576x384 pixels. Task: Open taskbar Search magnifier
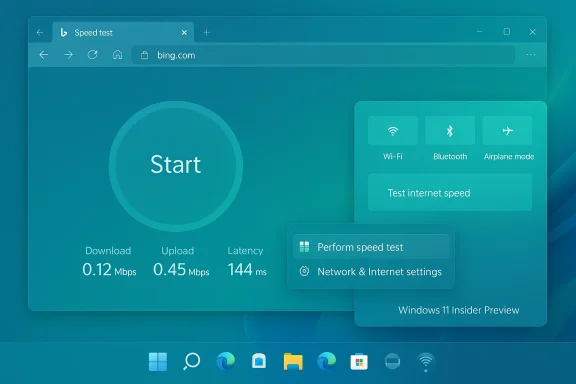pyautogui.click(x=191, y=361)
